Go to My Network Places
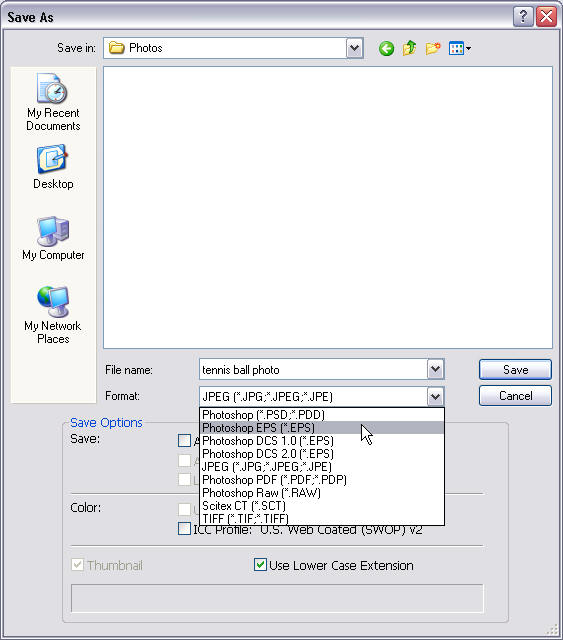Image resolution: width=563 pixels, height=640 pixels. coord(53,315)
